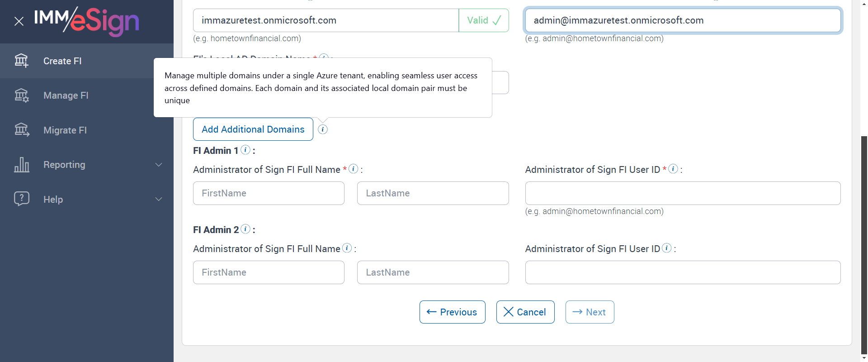Click the FI Admin 2 info icon

245,229
